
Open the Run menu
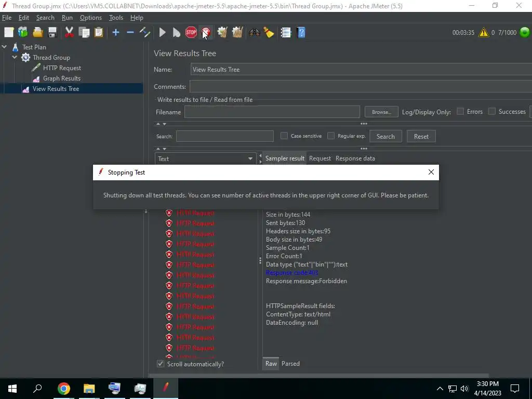pyautogui.click(x=67, y=18)
